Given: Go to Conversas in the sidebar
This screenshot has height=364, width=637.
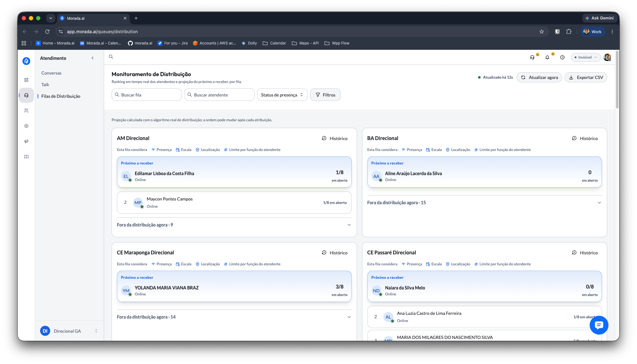Looking at the screenshot, I should 51,73.
